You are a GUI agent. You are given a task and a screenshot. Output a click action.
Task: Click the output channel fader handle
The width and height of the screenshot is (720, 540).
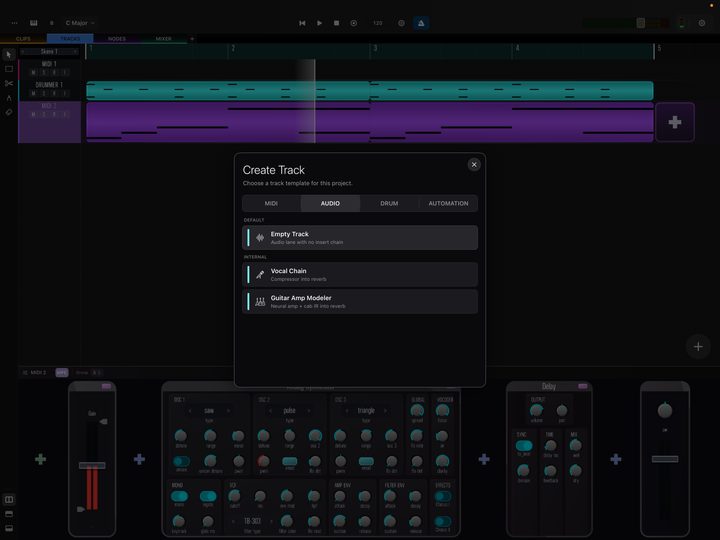665,459
